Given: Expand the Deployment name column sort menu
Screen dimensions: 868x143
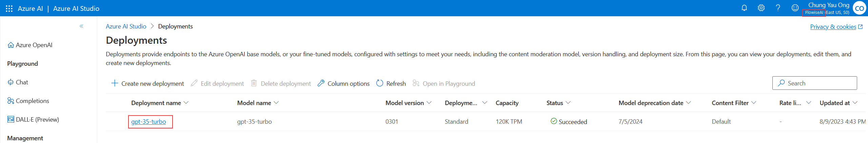Looking at the screenshot, I should [x=186, y=103].
